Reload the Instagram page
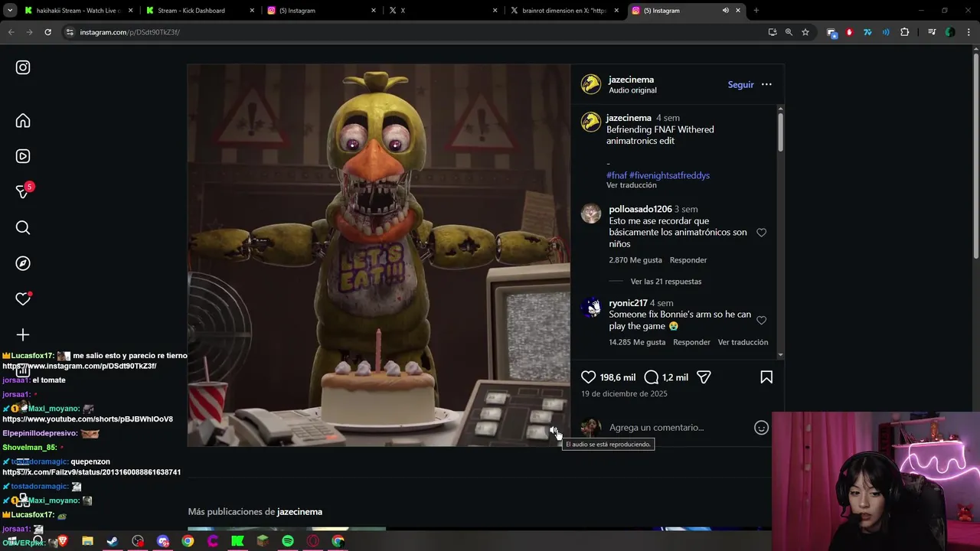Viewport: 980px width, 551px height. [x=47, y=32]
